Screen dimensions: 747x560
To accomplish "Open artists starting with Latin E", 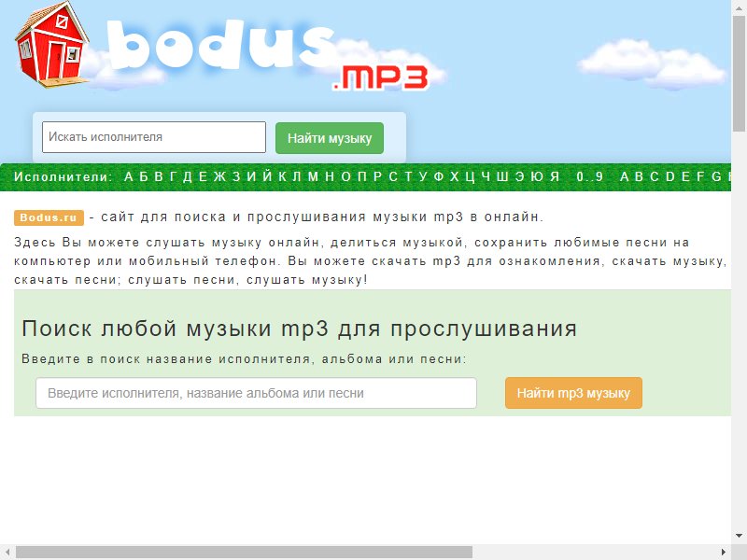I will click(685, 176).
